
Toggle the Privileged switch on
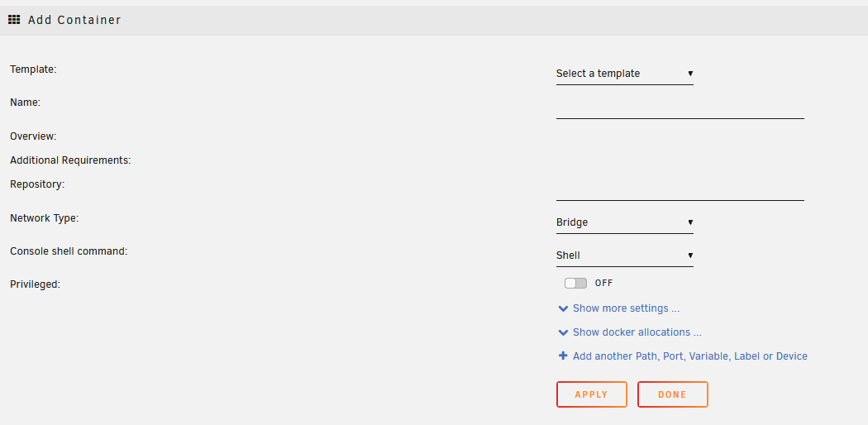tap(575, 284)
